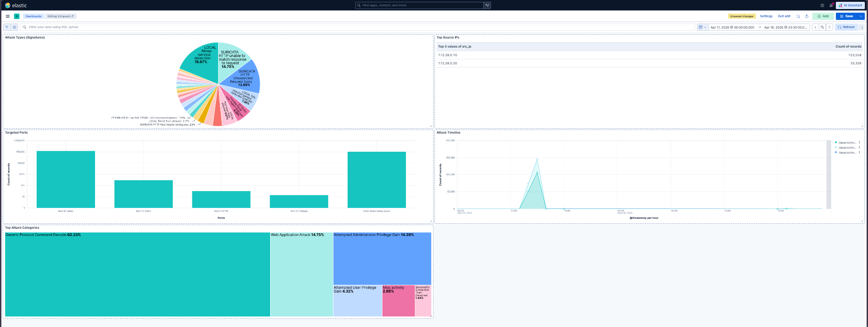The image size is (868, 327).
Task: Click the third blue legend color dot
Action: click(x=836, y=153)
